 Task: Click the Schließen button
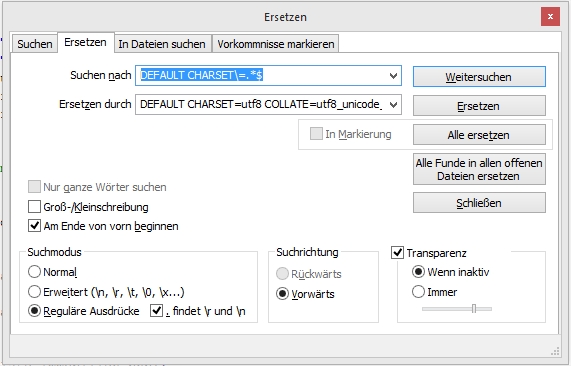tap(479, 202)
